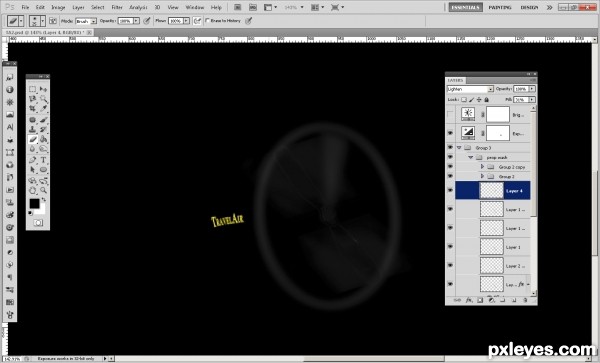The width and height of the screenshot is (600, 363).
Task: Select the Zoom tool in toolbox
Action: coord(43,190)
